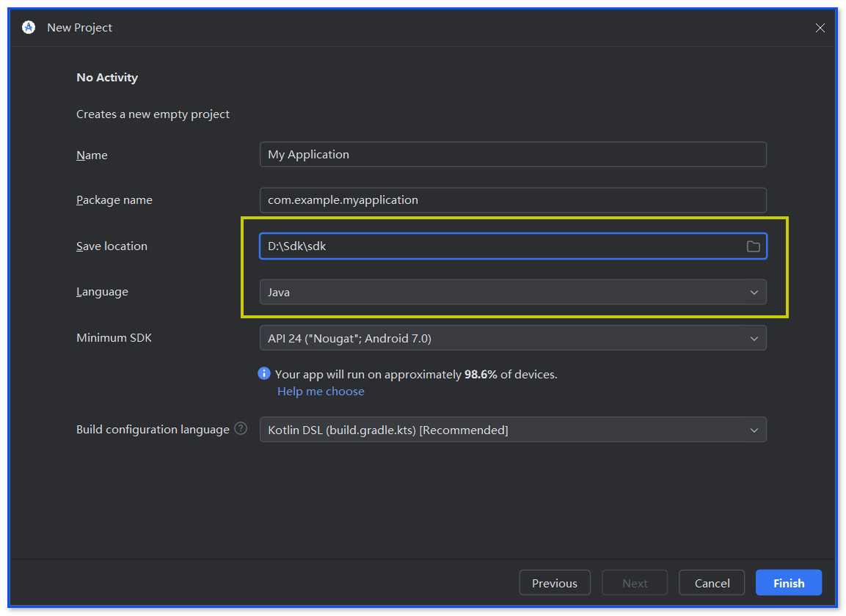This screenshot has height=616, width=846.
Task: Click the "Package name" label
Action: pyautogui.click(x=114, y=200)
